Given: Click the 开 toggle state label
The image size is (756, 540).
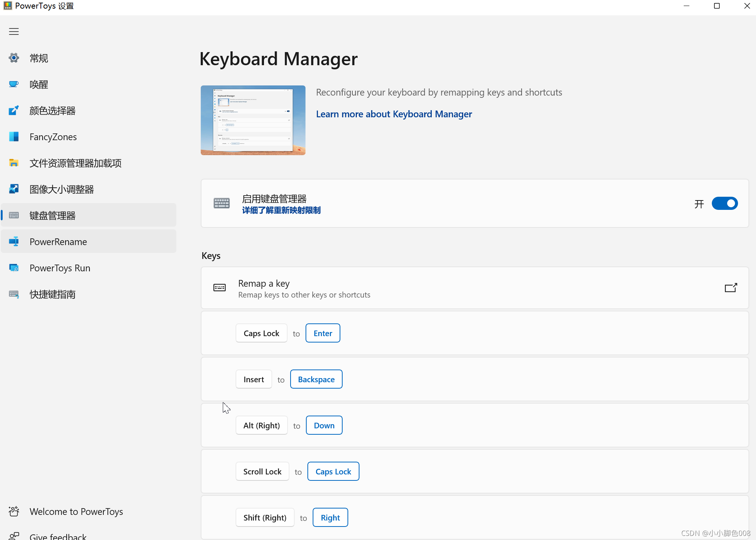Looking at the screenshot, I should pos(699,204).
